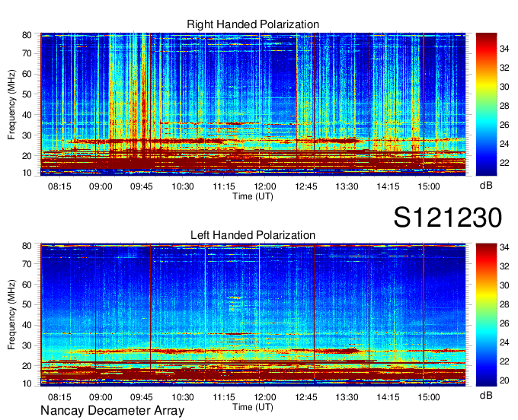The height and width of the screenshot is (420, 518).
Task: Click the 34 dB tick on the left-handed colorbar
Action: point(504,247)
